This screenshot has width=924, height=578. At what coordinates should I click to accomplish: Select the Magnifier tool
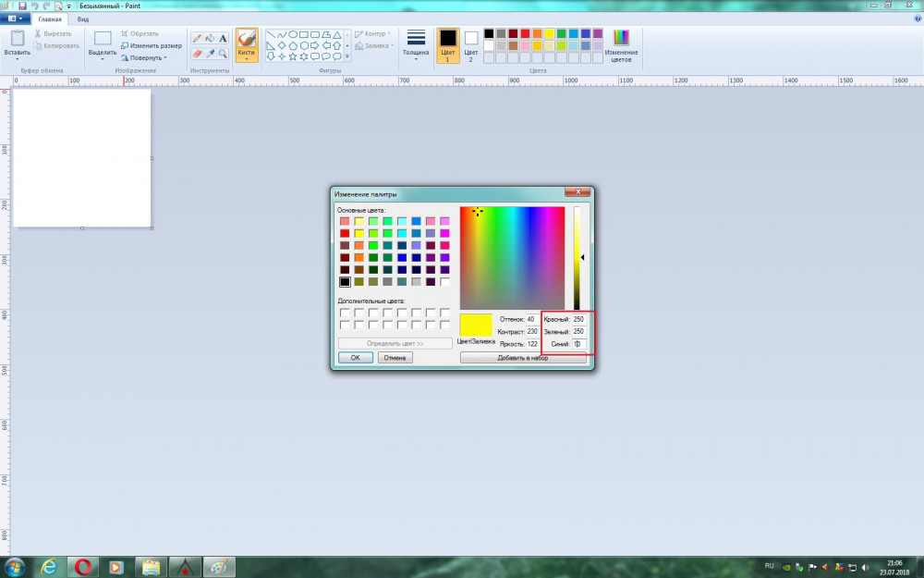pos(223,54)
